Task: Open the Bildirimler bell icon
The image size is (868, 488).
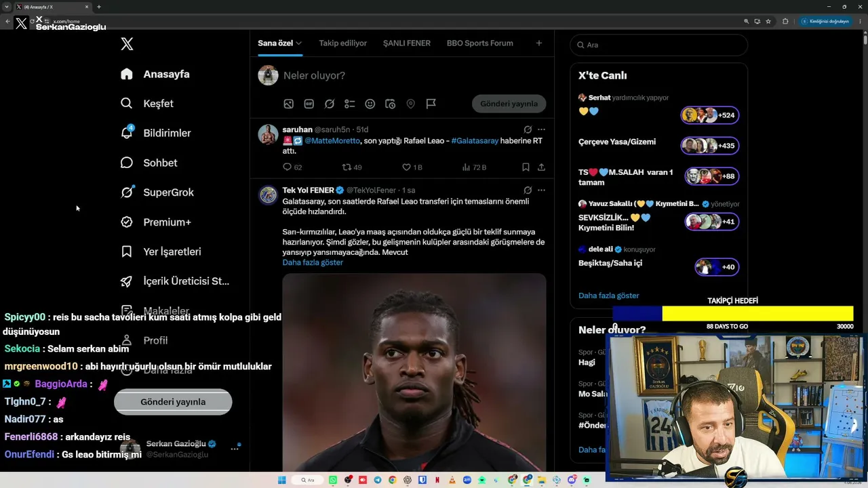Action: tap(127, 133)
